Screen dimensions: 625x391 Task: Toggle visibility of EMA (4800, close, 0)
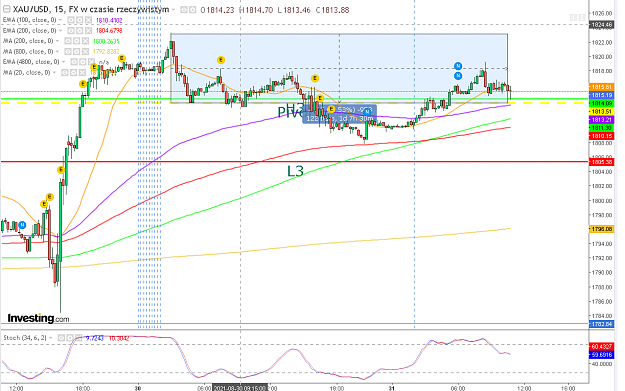74,62
